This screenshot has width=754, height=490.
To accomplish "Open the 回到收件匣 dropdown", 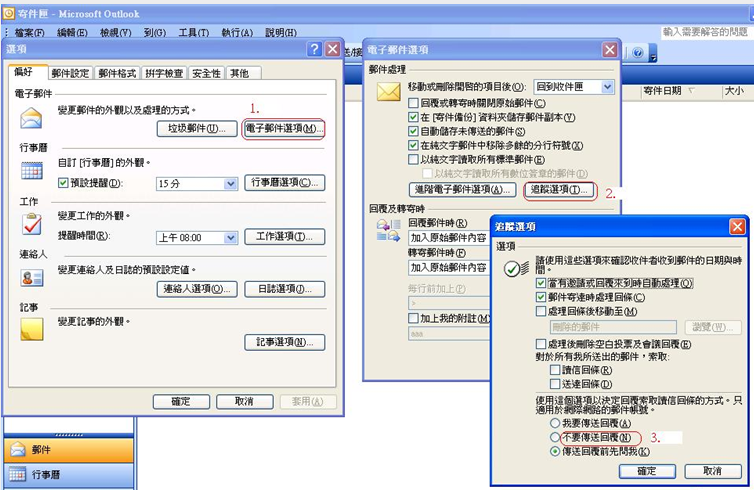I will (x=608, y=87).
